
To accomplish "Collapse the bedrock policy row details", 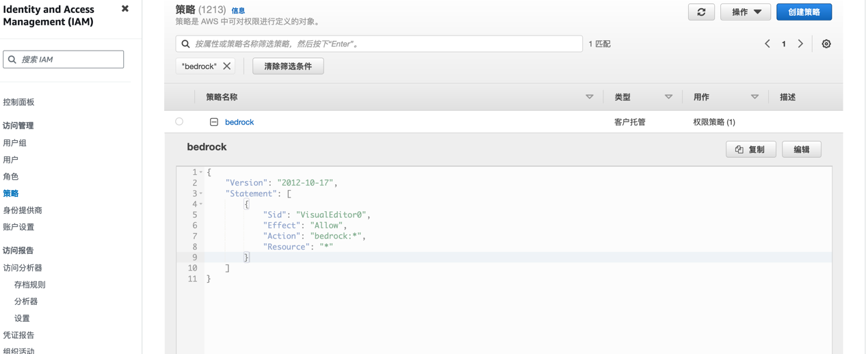I will tap(214, 122).
